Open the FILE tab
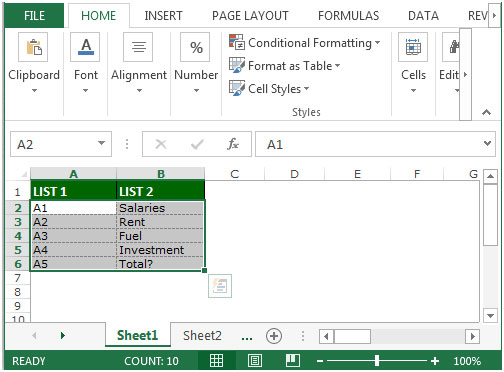 [34, 16]
